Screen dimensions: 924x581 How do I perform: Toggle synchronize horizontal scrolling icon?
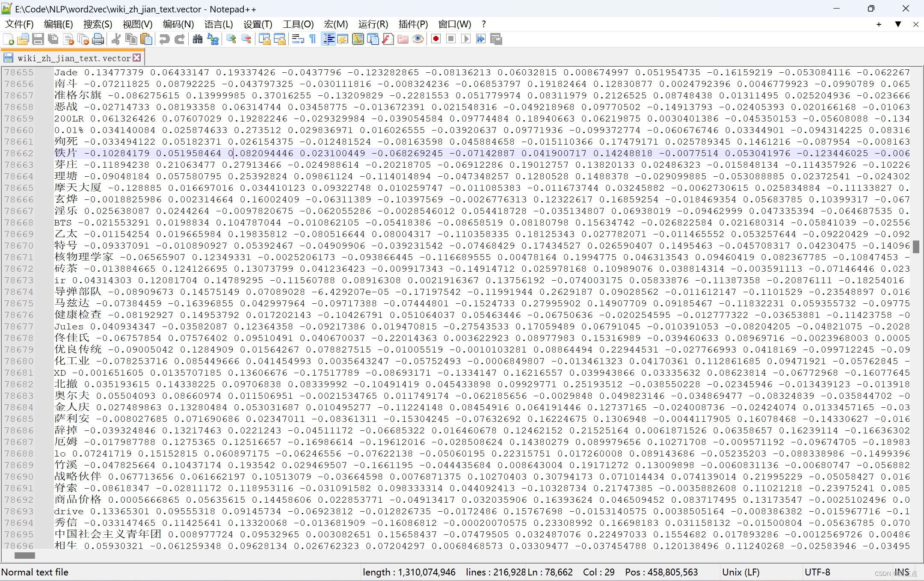point(279,39)
